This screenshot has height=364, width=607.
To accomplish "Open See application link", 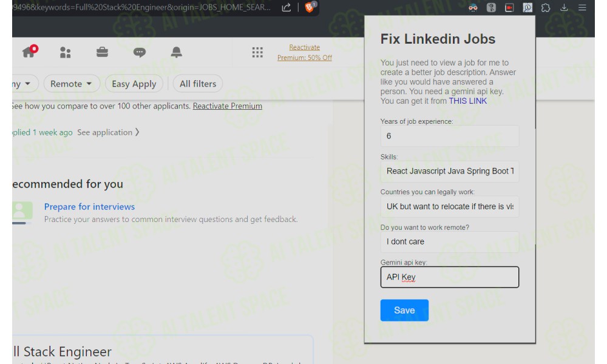I will point(108,132).
